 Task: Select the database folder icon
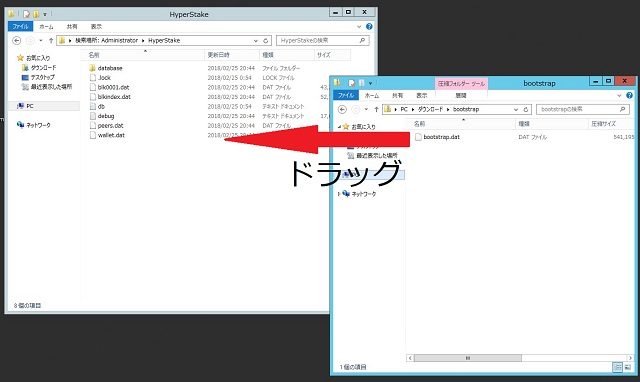92,68
